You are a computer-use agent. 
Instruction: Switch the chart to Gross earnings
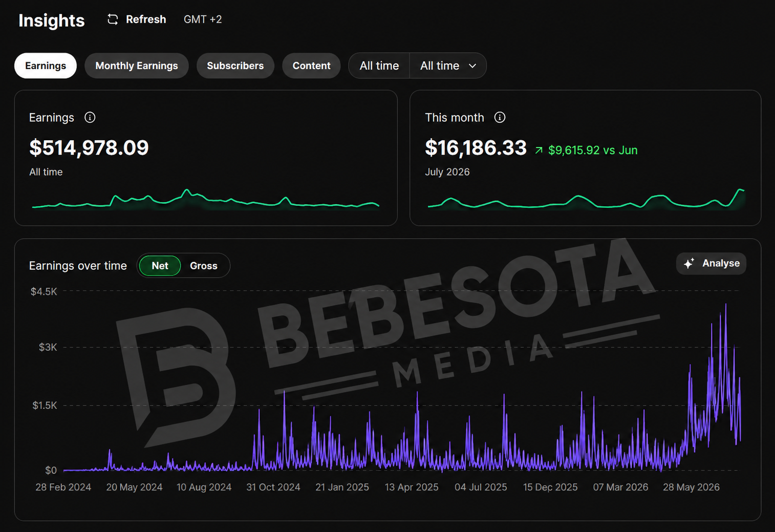coord(204,266)
